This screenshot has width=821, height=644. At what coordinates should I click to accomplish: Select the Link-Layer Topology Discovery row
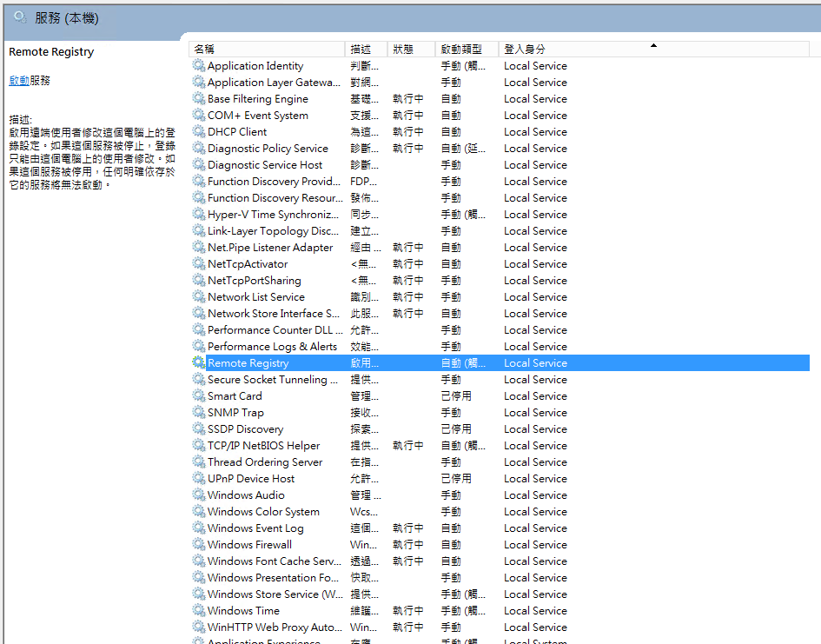pos(500,231)
